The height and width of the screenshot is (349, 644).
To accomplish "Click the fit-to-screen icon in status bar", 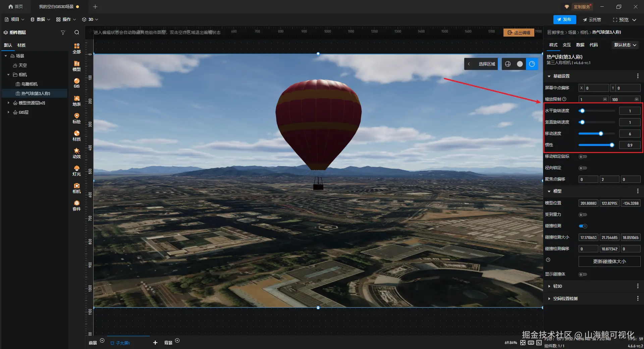I will [523, 343].
